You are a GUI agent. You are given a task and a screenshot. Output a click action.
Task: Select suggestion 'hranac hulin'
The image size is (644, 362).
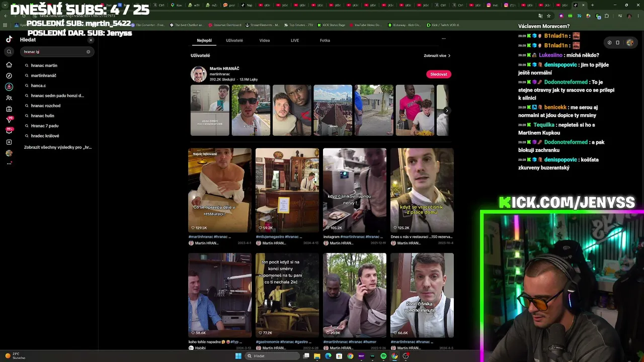43,116
